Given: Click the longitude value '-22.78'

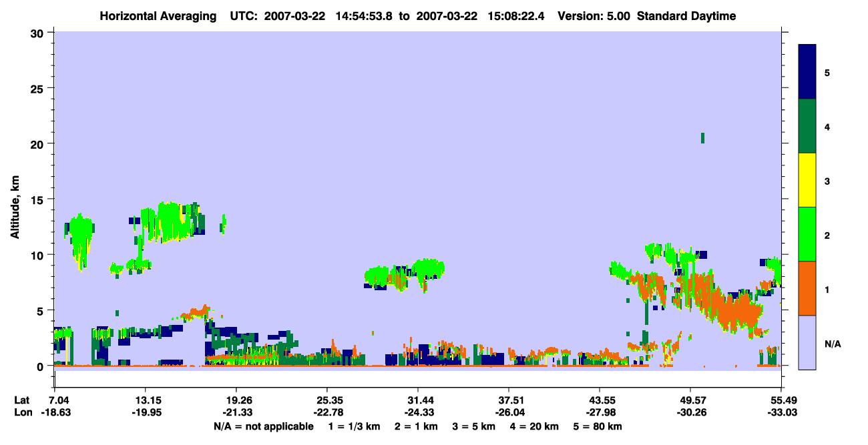Looking at the screenshot, I should (327, 412).
